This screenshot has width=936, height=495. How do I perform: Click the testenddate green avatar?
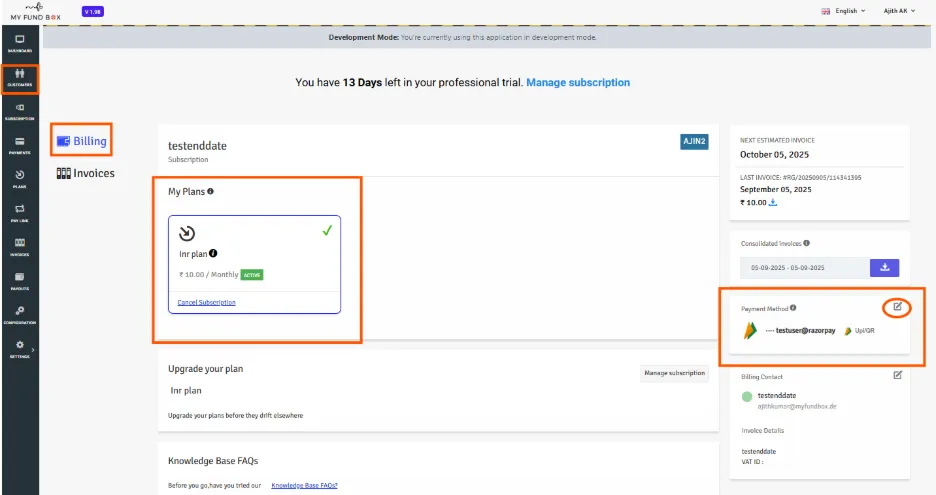747,396
